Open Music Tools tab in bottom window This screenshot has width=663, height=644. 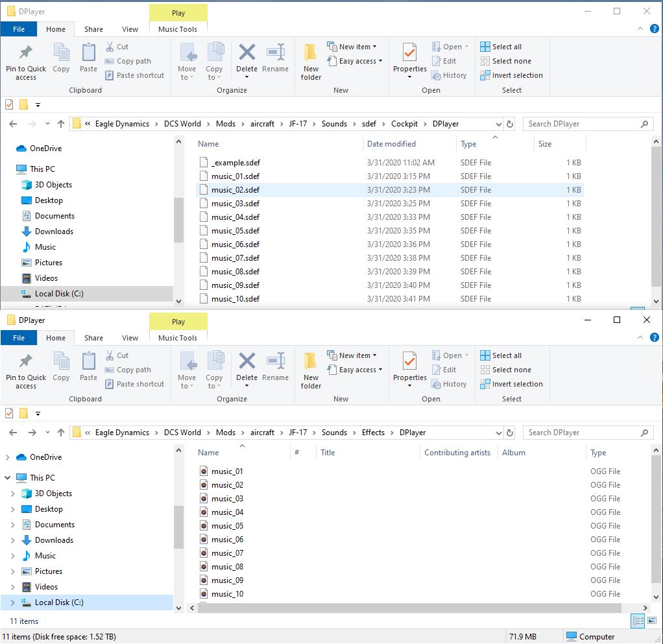coord(178,338)
